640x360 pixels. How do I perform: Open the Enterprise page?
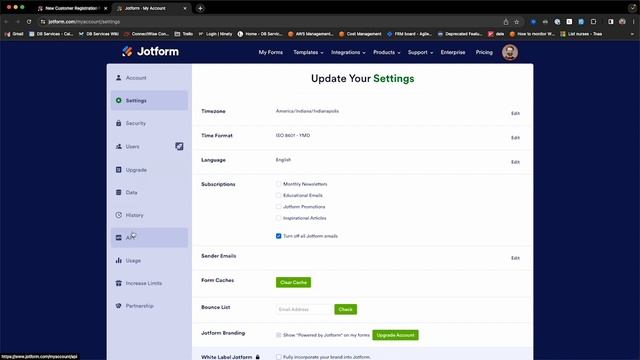coord(453,52)
